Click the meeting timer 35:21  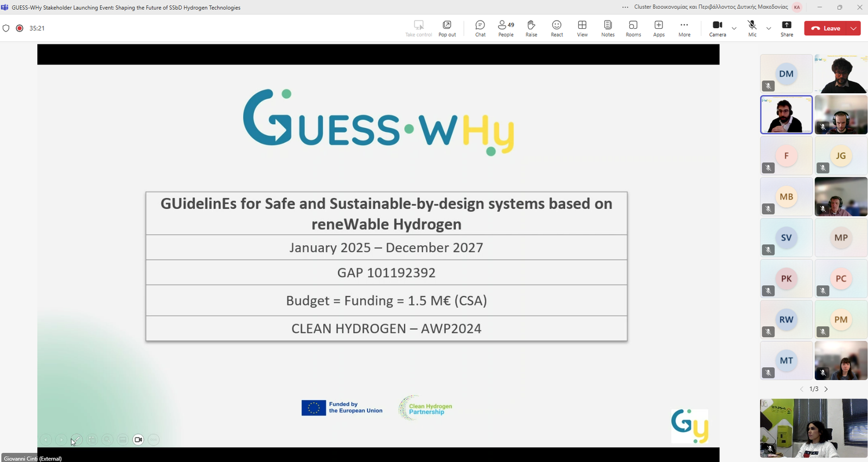point(37,28)
